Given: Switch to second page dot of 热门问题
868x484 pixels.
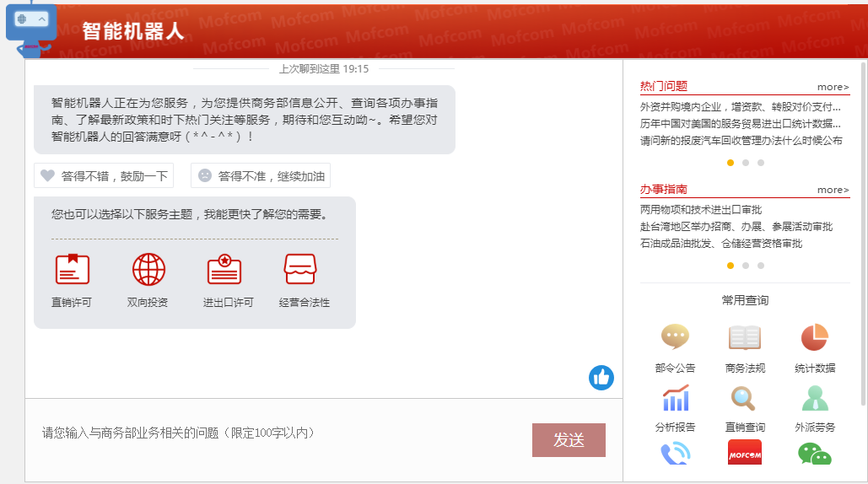Looking at the screenshot, I should [x=746, y=163].
